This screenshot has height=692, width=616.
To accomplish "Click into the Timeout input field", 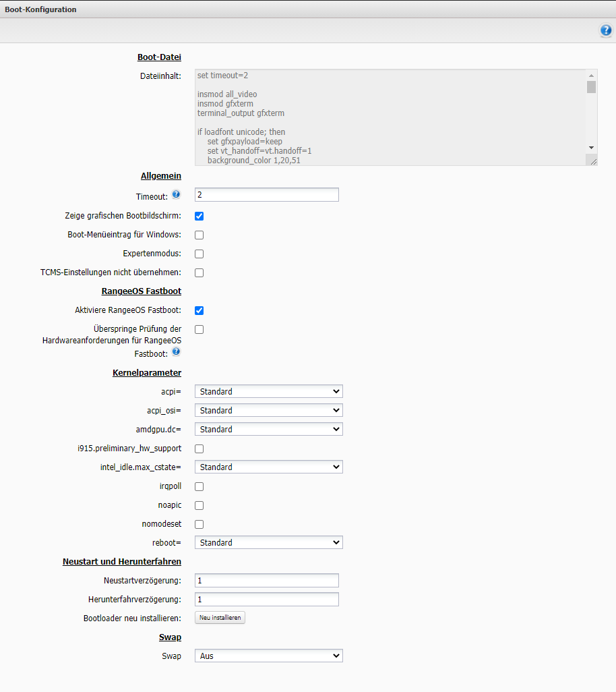I will pos(266,195).
